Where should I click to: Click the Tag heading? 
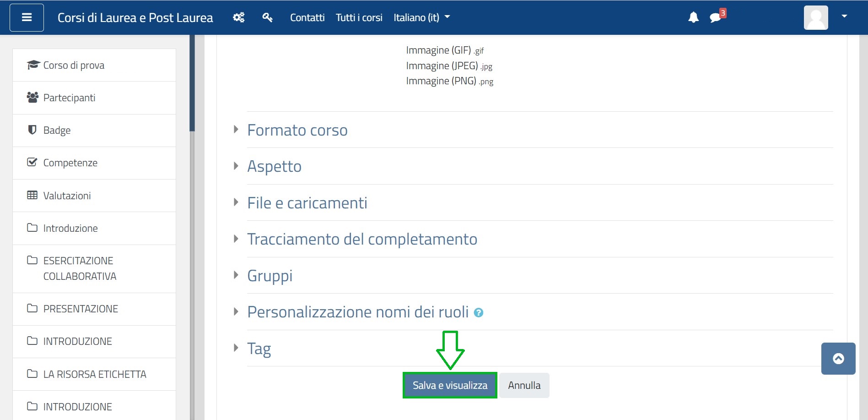pyautogui.click(x=259, y=349)
